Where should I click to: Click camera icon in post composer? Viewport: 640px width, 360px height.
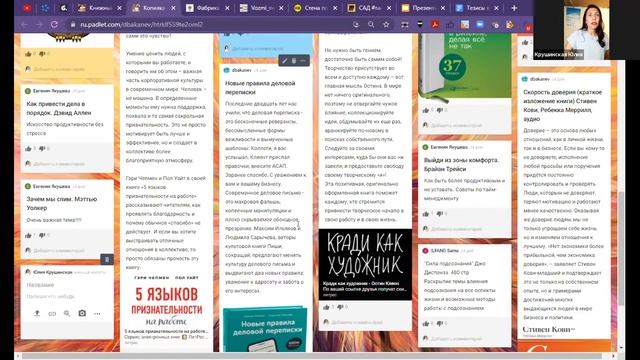[x=82, y=313]
